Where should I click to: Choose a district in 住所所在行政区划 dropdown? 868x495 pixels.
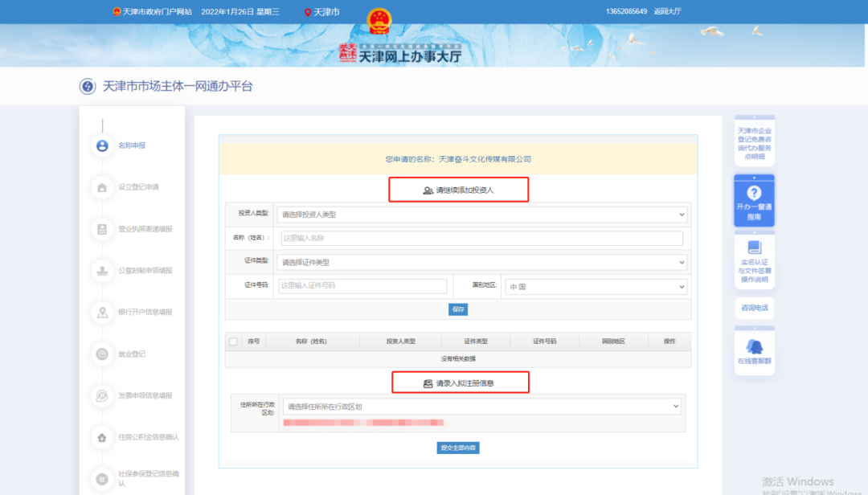[x=482, y=406]
